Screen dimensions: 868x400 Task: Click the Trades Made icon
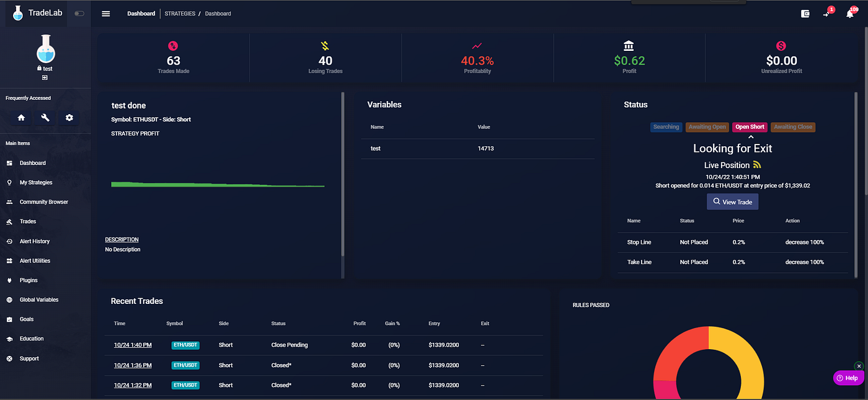[x=174, y=45]
